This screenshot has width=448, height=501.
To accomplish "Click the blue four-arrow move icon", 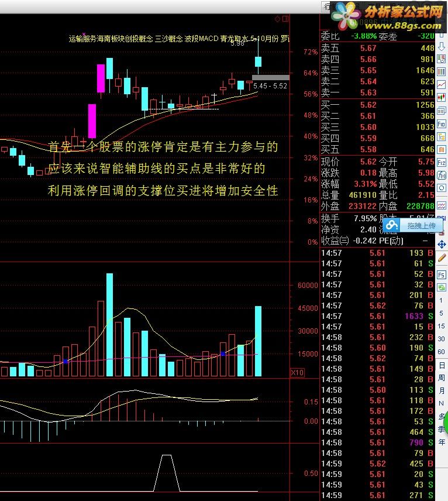I will click(x=442, y=245).
